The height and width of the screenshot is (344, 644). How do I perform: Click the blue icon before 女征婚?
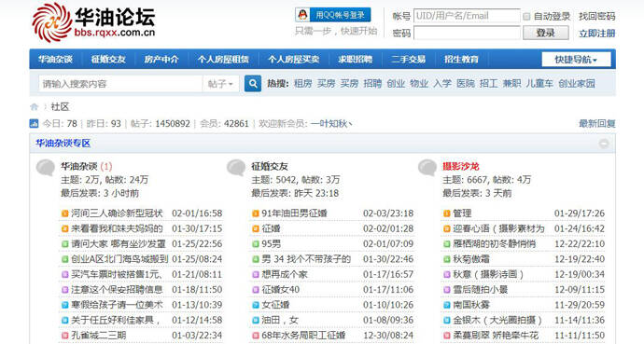[256, 305]
